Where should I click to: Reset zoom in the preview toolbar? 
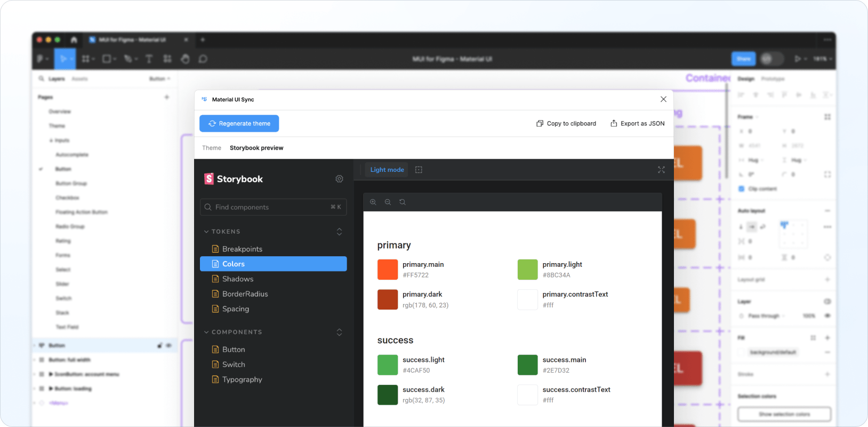[x=403, y=202]
